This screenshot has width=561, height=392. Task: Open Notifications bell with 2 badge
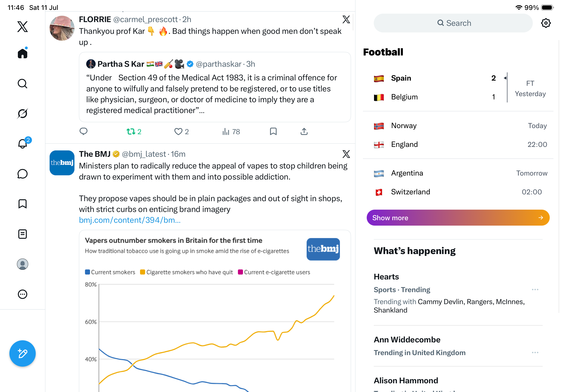[x=23, y=143]
